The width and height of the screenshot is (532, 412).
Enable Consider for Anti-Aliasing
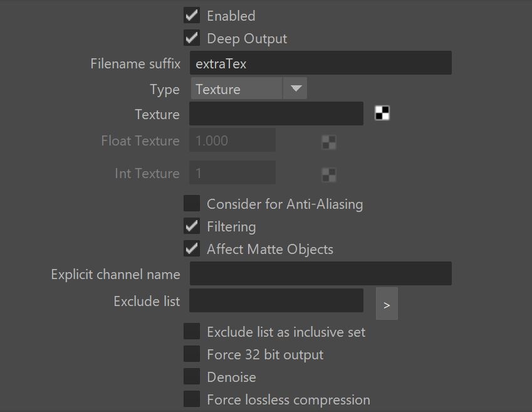pyautogui.click(x=192, y=203)
